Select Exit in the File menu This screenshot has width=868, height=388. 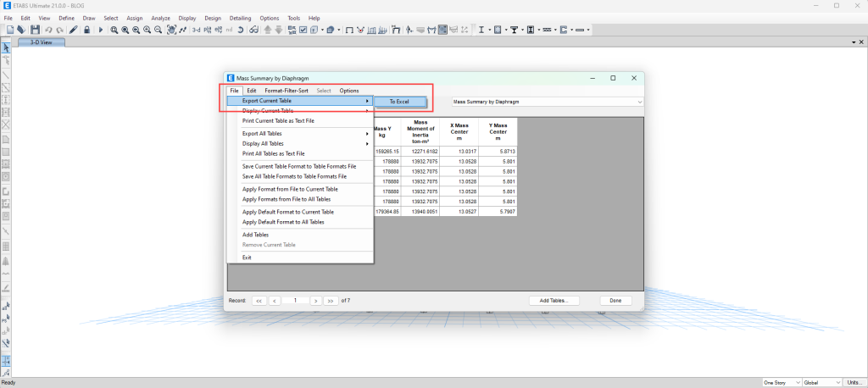tap(247, 258)
